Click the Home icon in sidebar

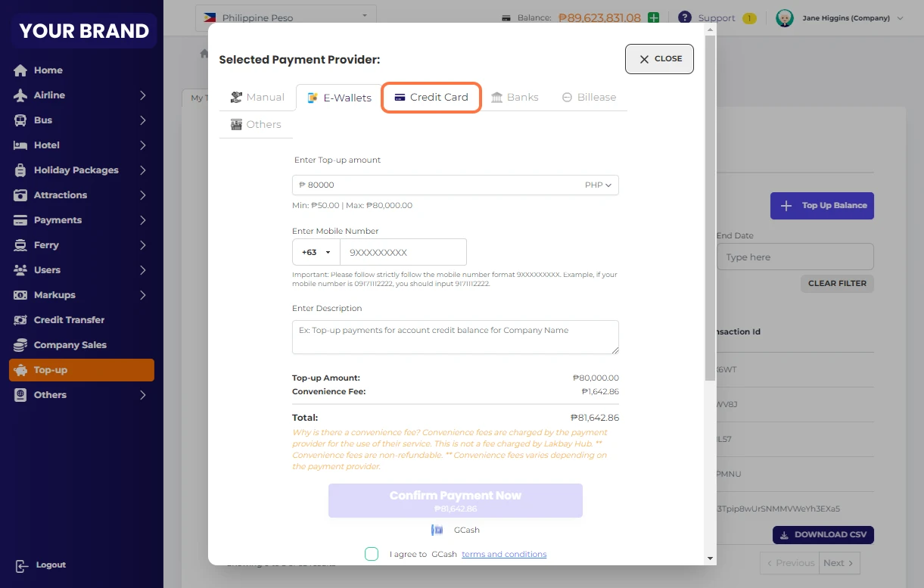pos(20,70)
